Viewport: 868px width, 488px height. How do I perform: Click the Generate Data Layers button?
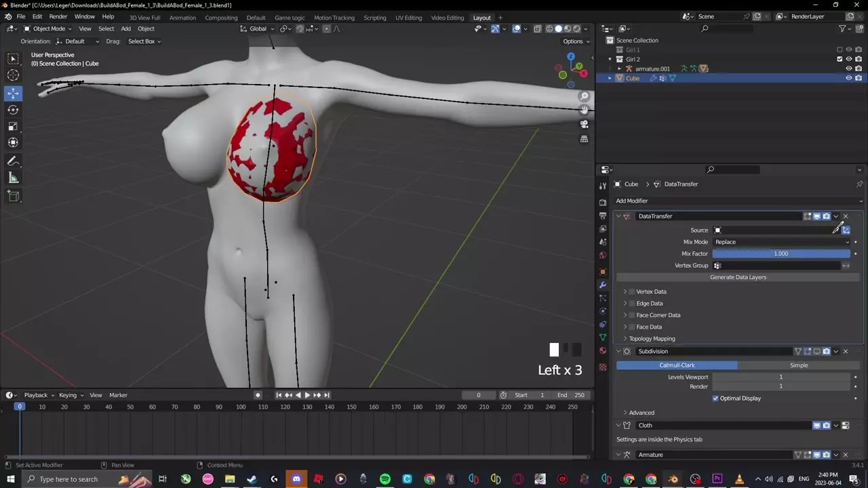click(x=738, y=277)
